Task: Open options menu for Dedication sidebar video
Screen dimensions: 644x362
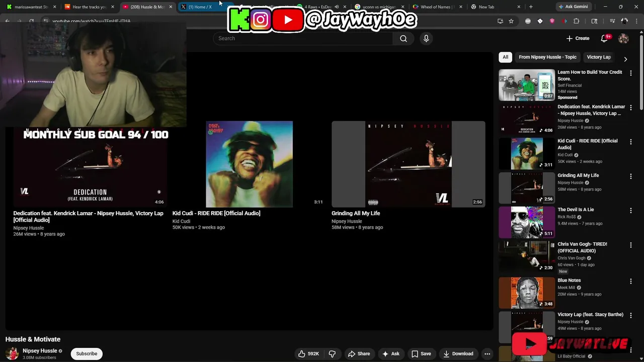Action: [630, 108]
